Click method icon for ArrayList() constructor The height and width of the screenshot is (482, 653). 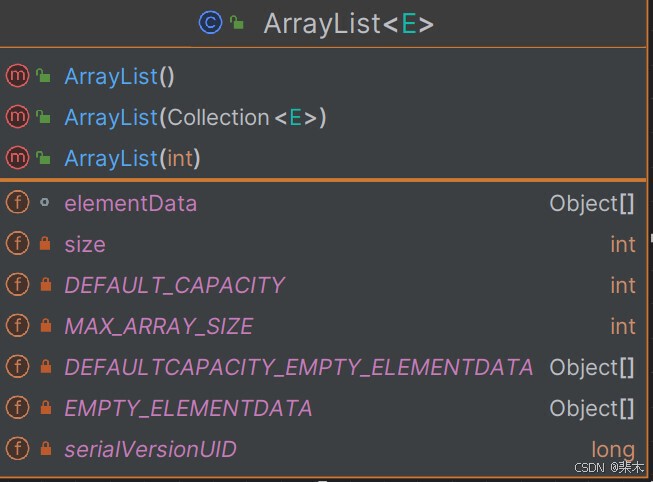pos(17,76)
